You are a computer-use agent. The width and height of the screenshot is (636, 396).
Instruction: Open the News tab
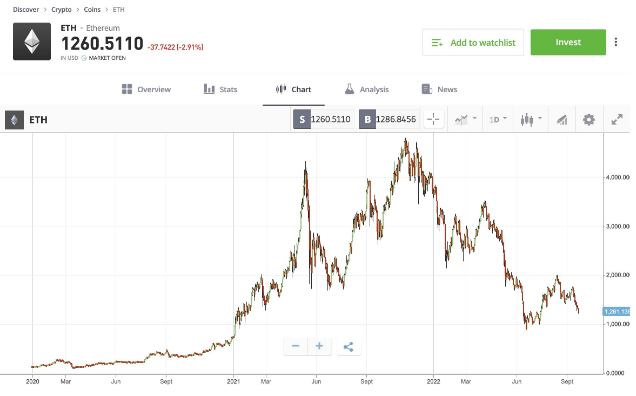pyautogui.click(x=439, y=89)
